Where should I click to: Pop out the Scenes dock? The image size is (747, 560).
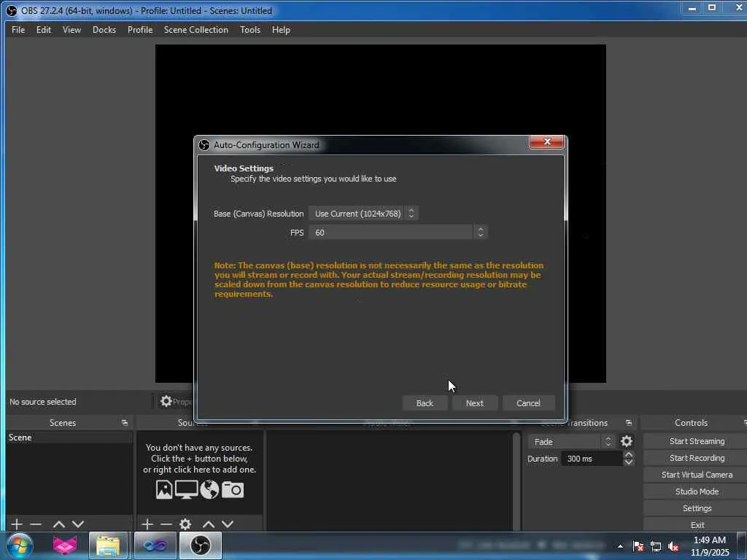pyautogui.click(x=124, y=423)
